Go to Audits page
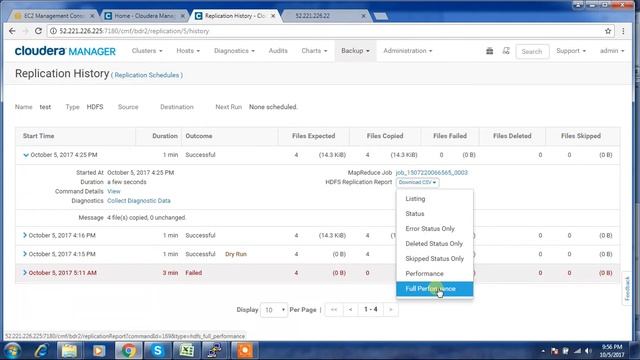The height and width of the screenshot is (360, 640). pos(278,51)
